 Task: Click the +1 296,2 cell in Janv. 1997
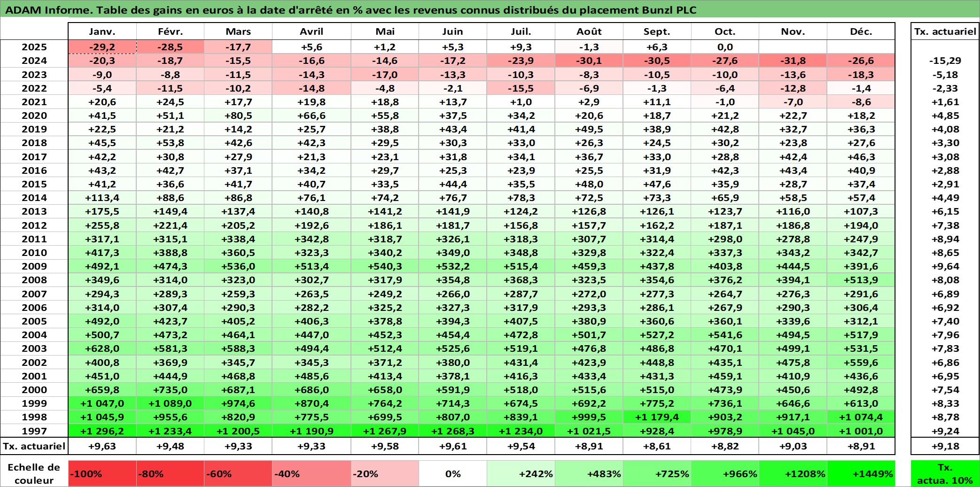pos(102,431)
